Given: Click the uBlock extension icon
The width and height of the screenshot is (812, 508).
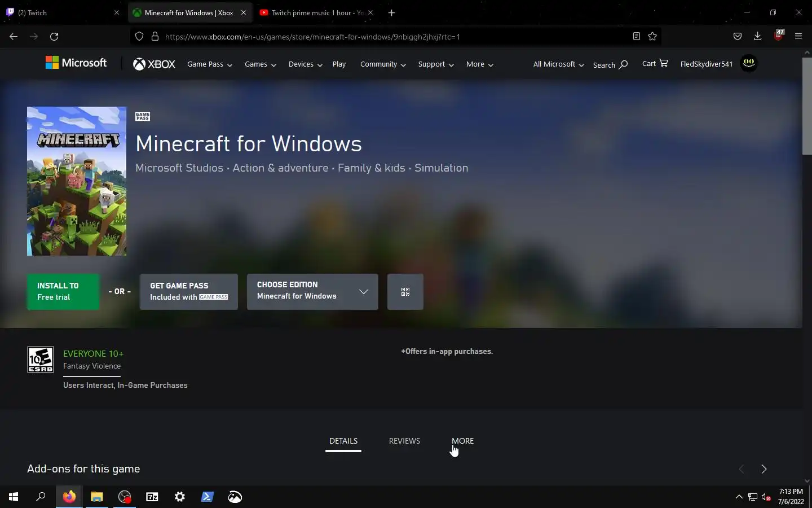Looking at the screenshot, I should (779, 36).
